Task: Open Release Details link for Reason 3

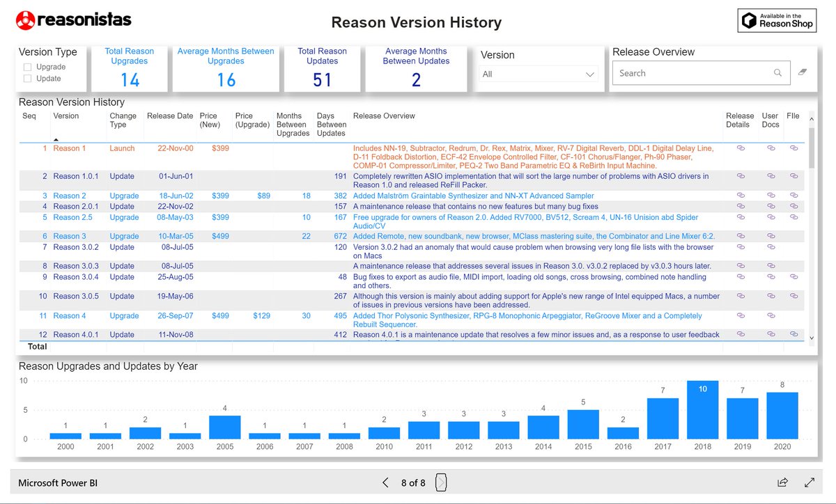Action: tap(741, 237)
